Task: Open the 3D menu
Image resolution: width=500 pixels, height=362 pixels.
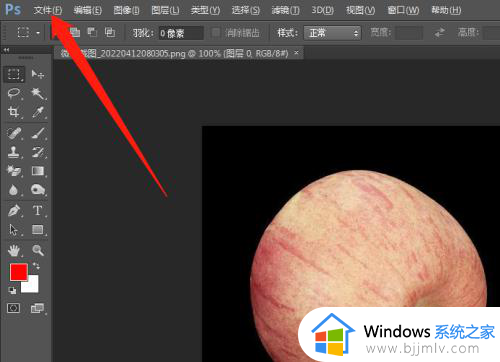Action: pyautogui.click(x=322, y=10)
